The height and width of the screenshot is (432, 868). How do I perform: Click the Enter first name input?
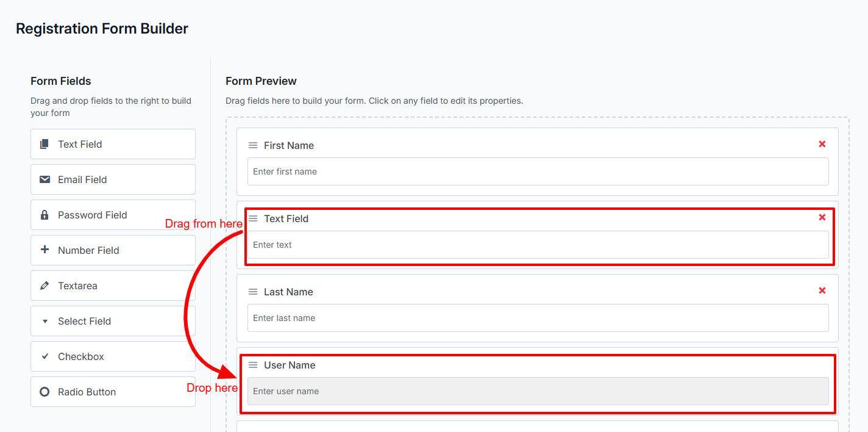click(538, 171)
